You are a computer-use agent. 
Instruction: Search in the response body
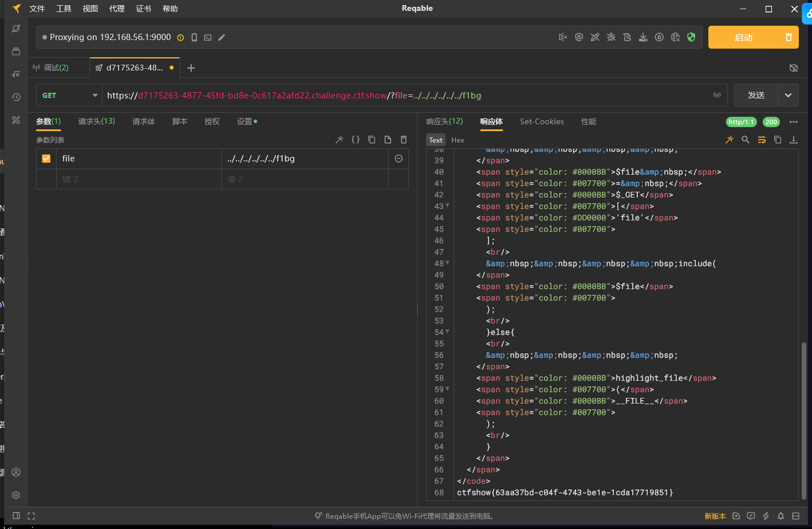pos(746,140)
